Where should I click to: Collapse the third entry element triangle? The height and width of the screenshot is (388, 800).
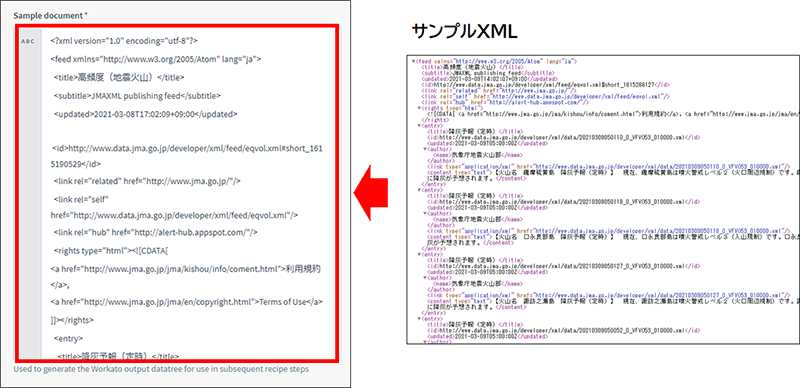[x=419, y=254]
